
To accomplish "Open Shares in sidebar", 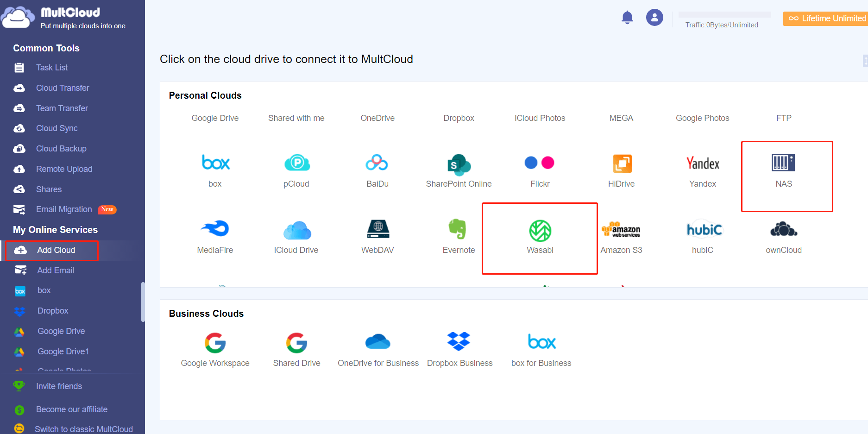I will pos(49,189).
